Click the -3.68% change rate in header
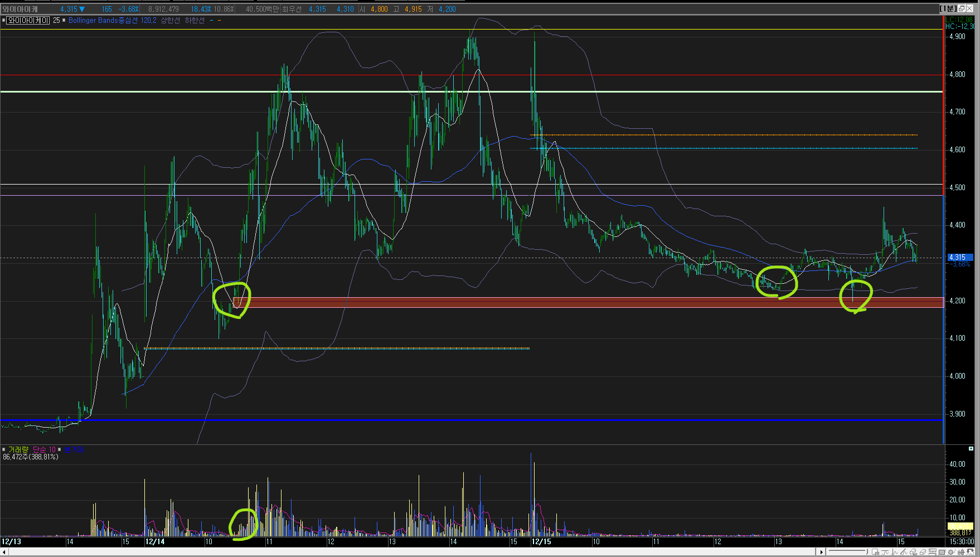The height and width of the screenshot is (557, 980). [129, 9]
